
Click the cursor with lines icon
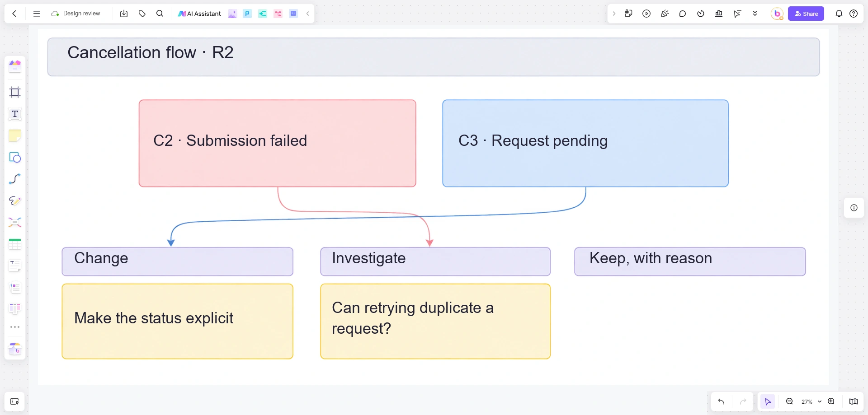pyautogui.click(x=737, y=14)
